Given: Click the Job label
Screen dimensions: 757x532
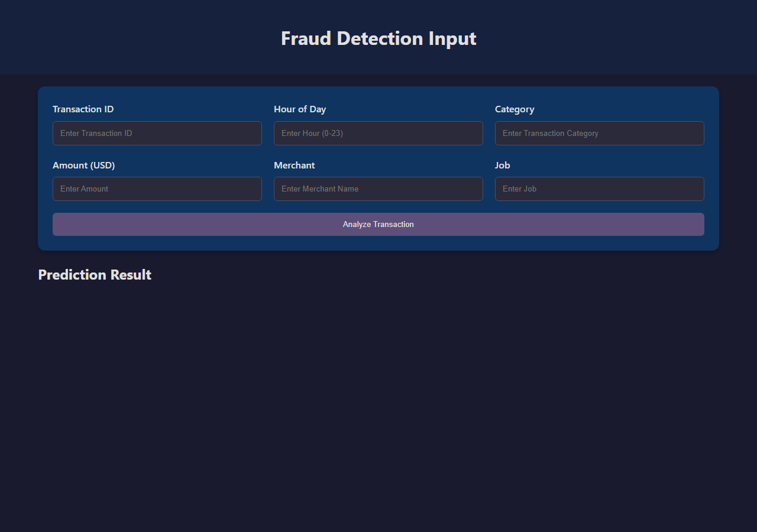Looking at the screenshot, I should 503,166.
